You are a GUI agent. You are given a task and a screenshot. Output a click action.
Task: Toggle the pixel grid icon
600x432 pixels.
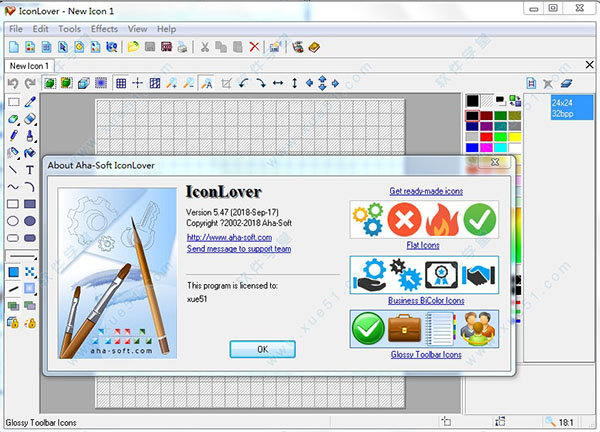121,83
